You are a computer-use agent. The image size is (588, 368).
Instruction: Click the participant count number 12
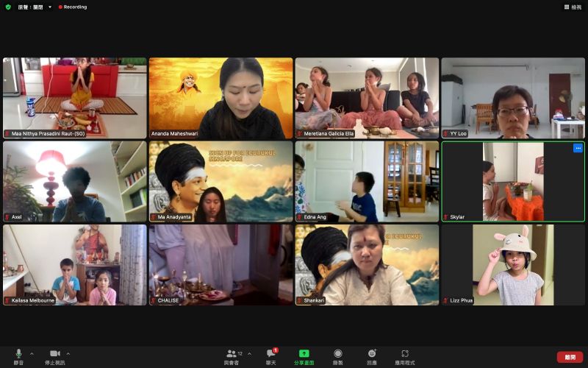tap(240, 353)
